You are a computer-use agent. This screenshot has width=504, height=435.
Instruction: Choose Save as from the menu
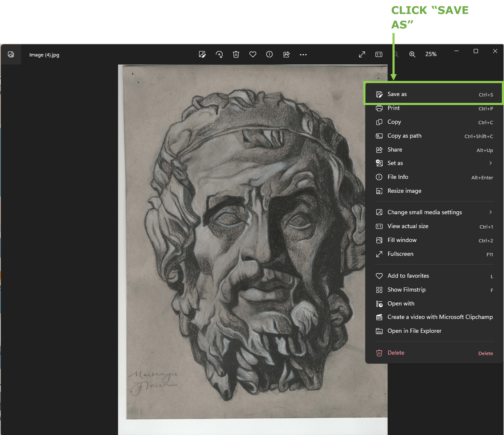tap(397, 94)
